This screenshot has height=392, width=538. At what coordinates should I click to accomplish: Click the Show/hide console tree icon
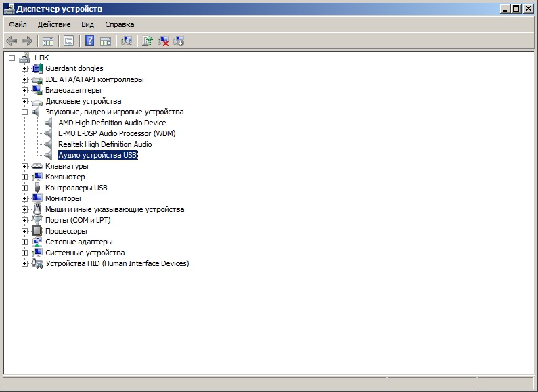pos(48,41)
